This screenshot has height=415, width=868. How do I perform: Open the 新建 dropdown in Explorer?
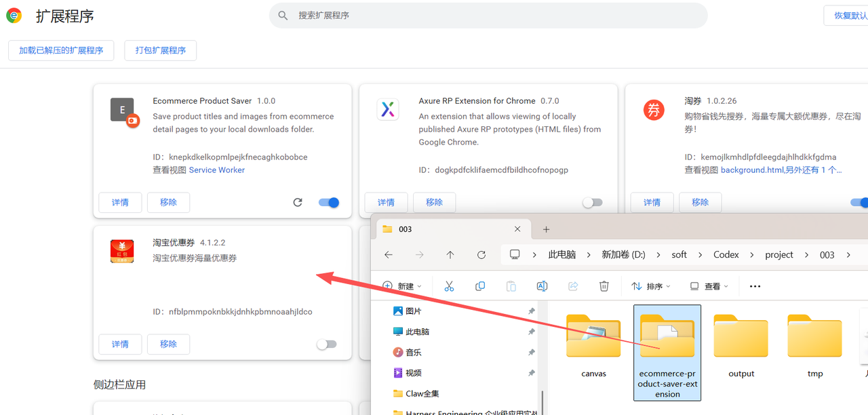pyautogui.click(x=402, y=286)
